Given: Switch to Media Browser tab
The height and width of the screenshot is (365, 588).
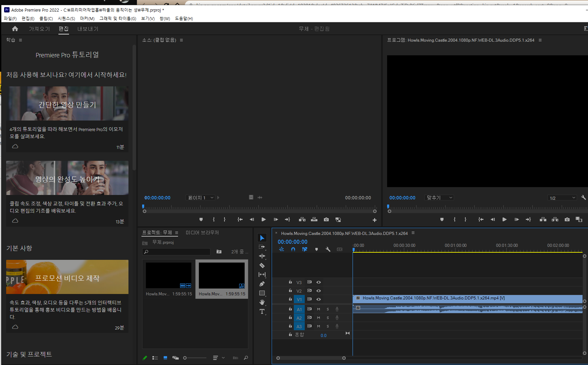Looking at the screenshot, I should pos(202,233).
